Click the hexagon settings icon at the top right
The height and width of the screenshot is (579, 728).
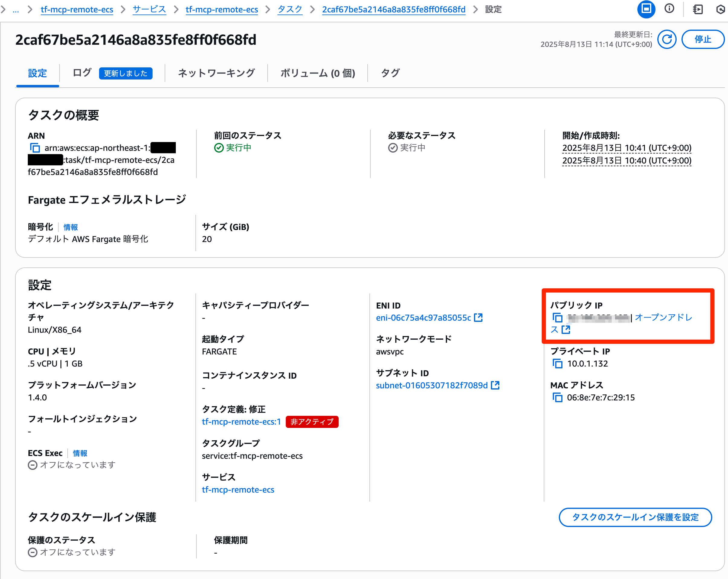point(720,9)
